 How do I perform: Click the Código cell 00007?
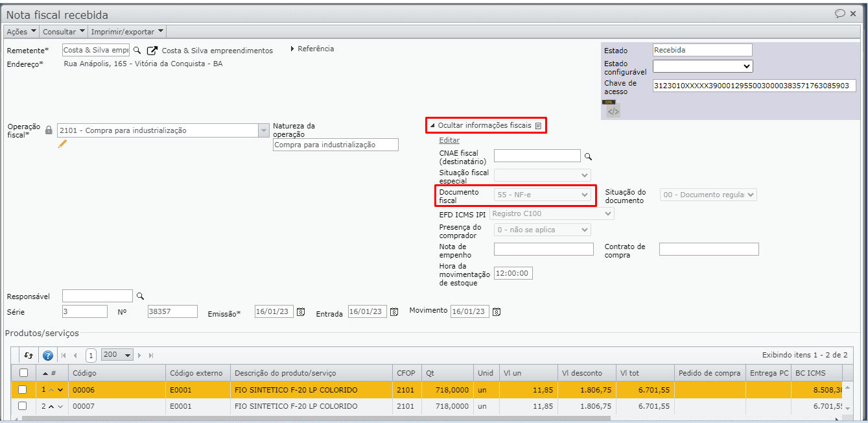click(x=117, y=406)
